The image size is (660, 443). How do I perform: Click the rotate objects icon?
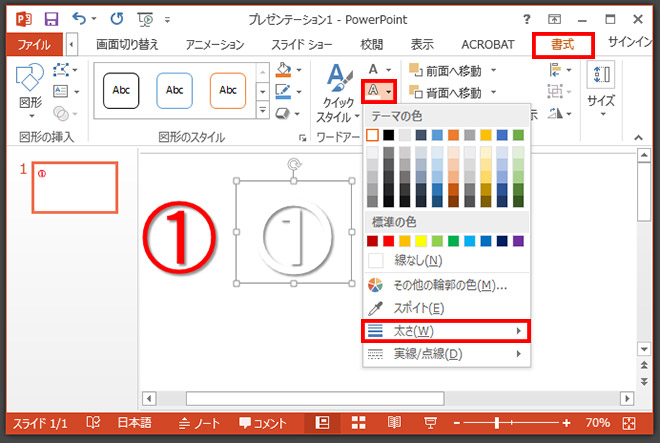point(555,113)
